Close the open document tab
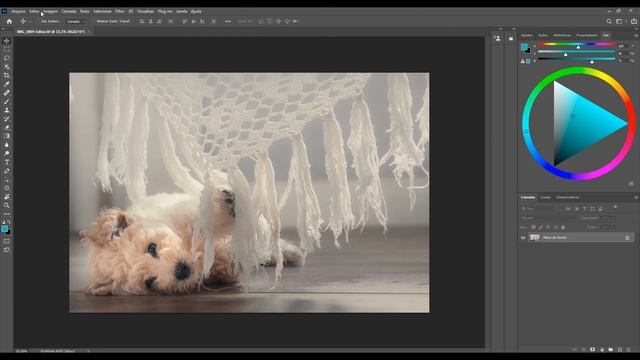The width and height of the screenshot is (640, 360). point(89,31)
